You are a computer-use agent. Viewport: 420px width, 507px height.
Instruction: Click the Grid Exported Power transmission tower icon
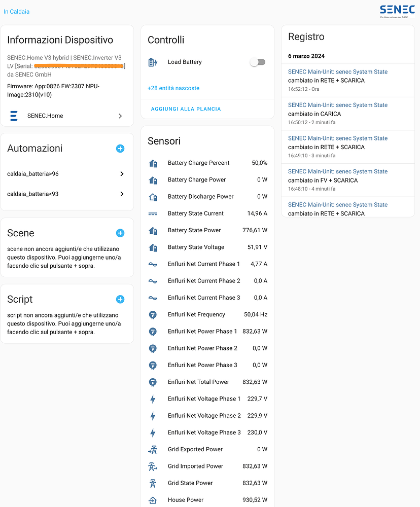tap(153, 449)
